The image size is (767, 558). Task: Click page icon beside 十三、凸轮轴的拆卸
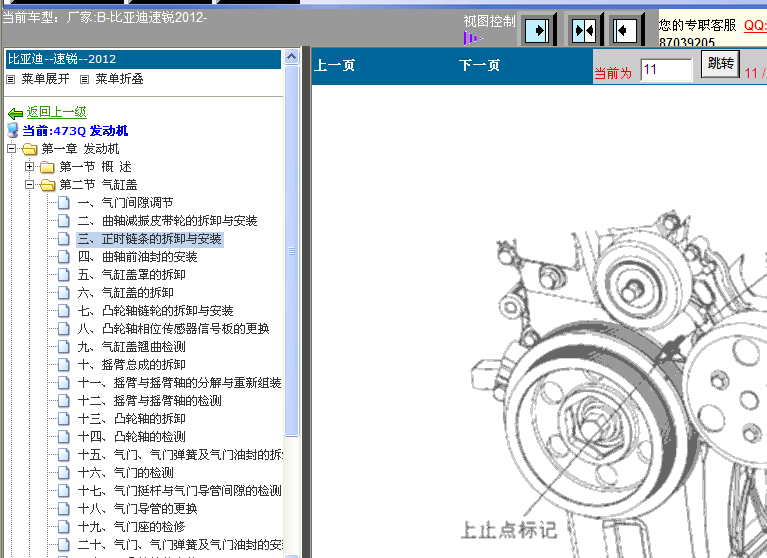click(64, 419)
